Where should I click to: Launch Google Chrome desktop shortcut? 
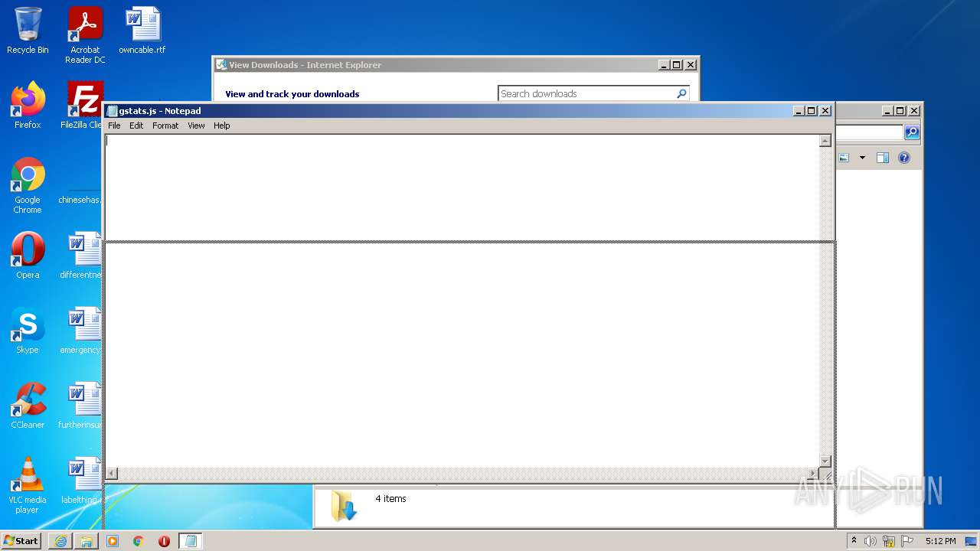(x=28, y=185)
